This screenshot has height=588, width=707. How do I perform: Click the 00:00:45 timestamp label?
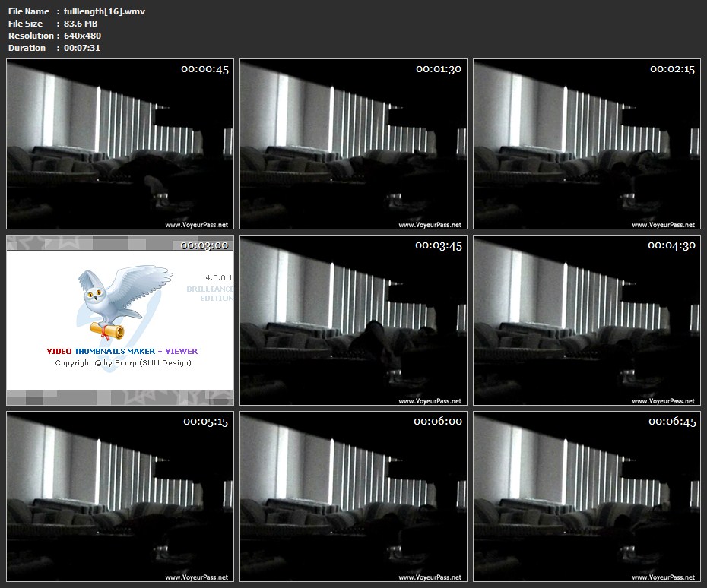tap(204, 69)
